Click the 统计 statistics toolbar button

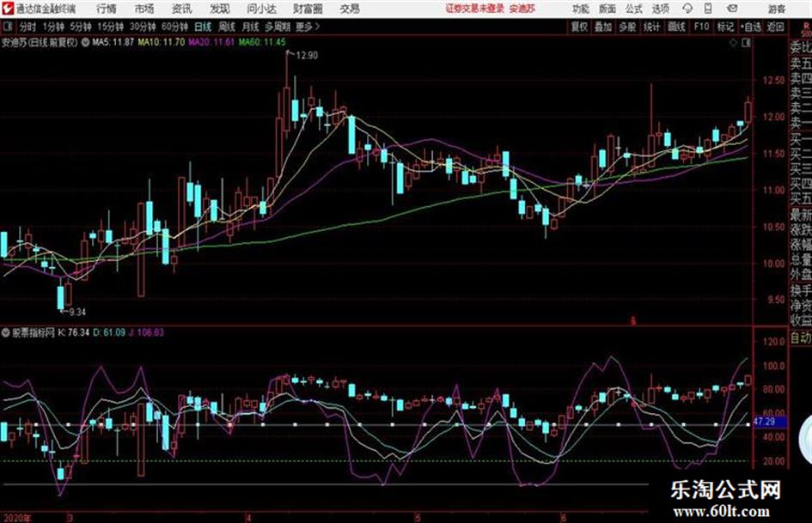tap(651, 27)
